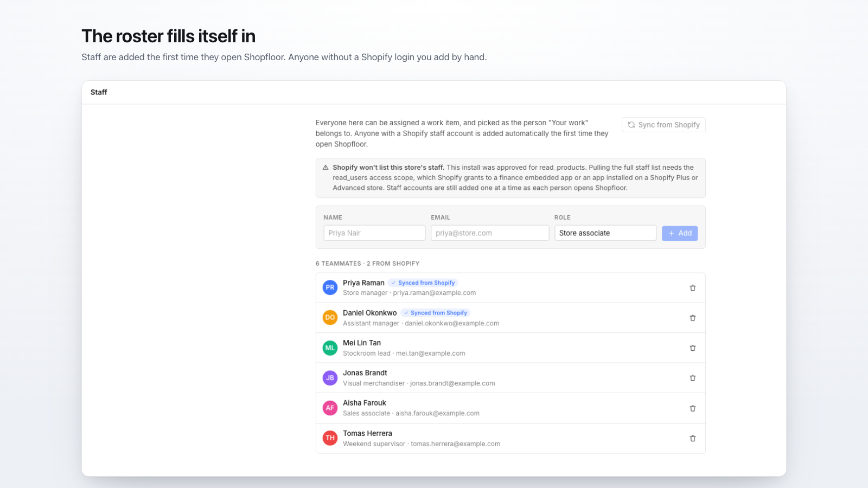Screen dimensions: 868x488
Task: Delete Priya Raman from the roster
Action: (x=693, y=288)
